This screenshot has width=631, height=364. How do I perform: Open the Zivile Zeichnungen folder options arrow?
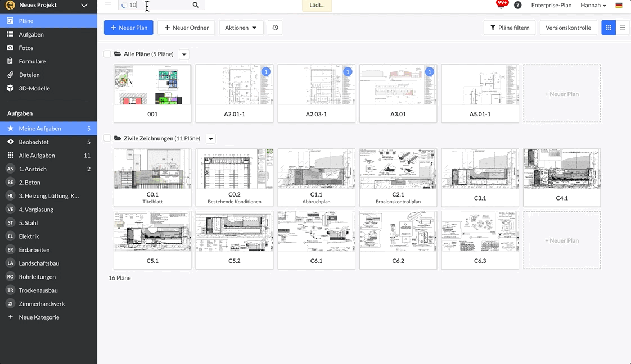(x=211, y=139)
